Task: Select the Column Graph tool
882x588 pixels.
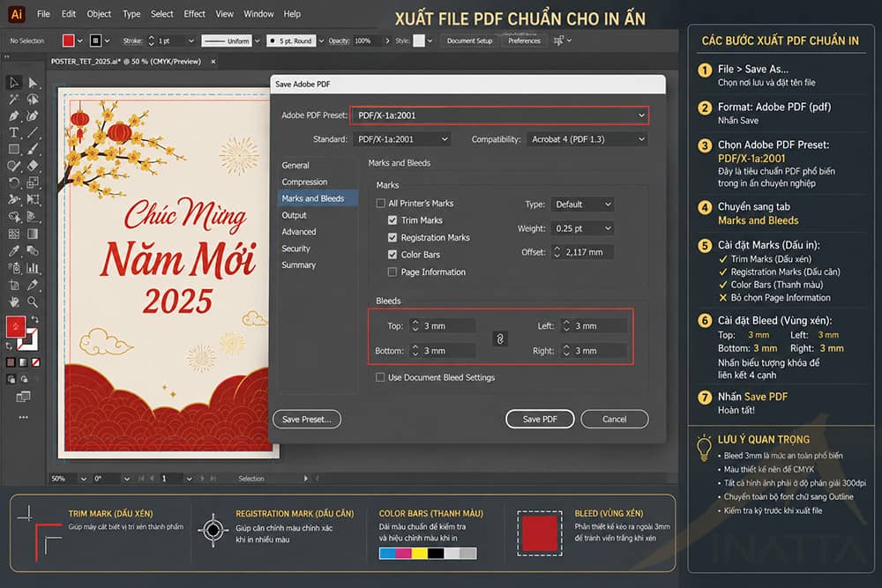Action: pyautogui.click(x=33, y=268)
